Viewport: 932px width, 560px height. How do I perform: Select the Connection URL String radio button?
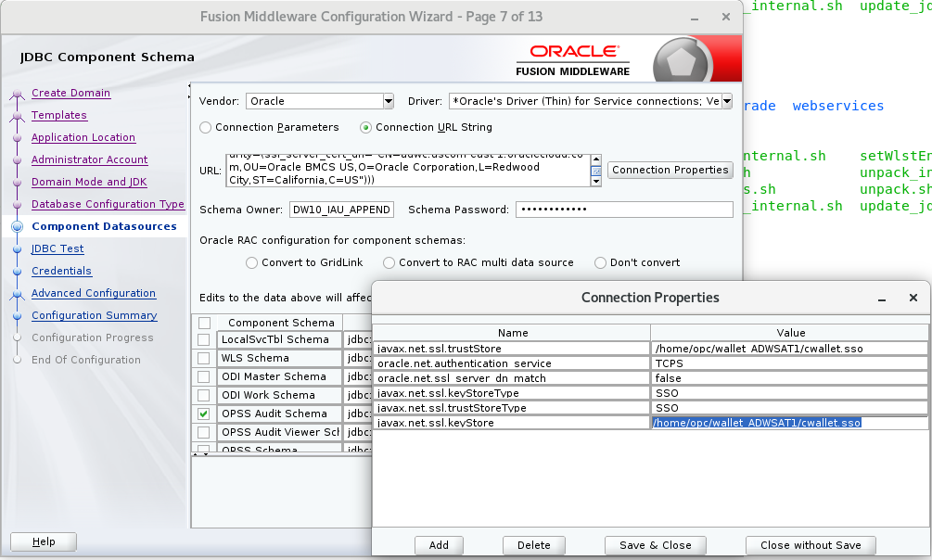coord(365,127)
